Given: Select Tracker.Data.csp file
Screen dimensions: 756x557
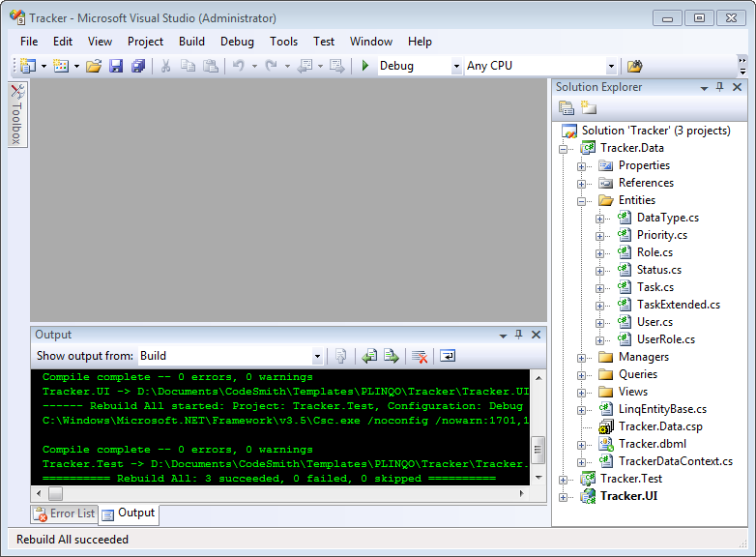Looking at the screenshot, I should point(660,426).
